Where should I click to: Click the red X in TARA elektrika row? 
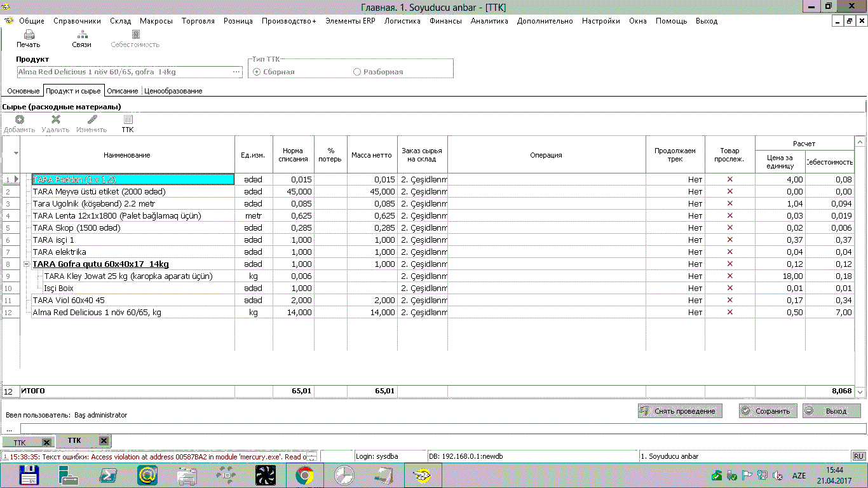[729, 252]
